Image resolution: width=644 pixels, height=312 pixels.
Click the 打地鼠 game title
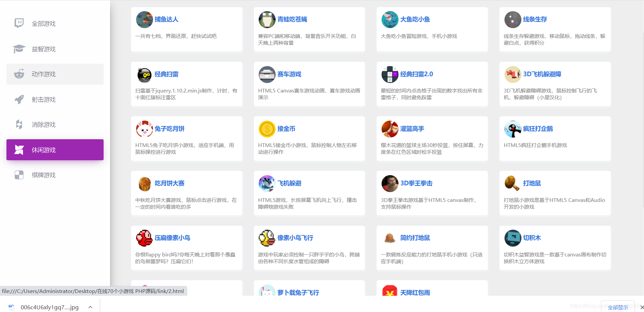tap(532, 183)
